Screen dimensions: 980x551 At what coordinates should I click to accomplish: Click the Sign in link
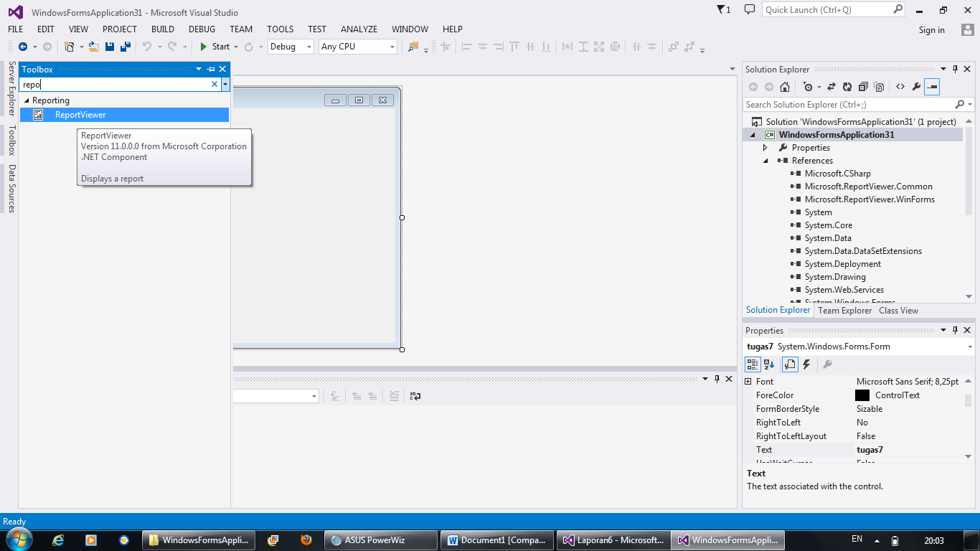pos(931,31)
